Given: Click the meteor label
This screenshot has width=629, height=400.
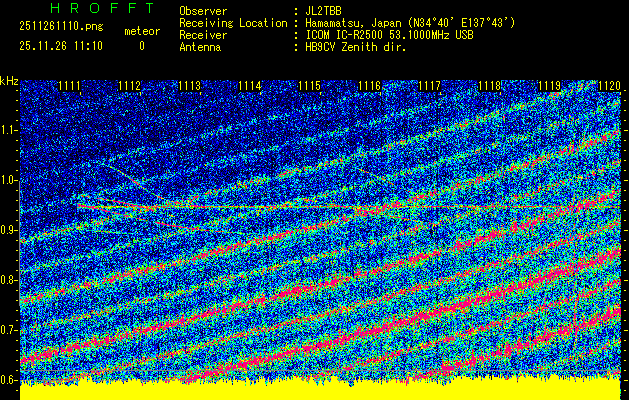Looking at the screenshot, I should 141,31.
